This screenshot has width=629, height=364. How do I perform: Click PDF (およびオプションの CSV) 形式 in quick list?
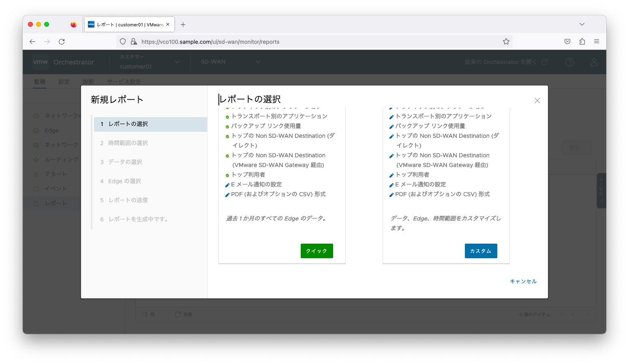click(x=278, y=194)
